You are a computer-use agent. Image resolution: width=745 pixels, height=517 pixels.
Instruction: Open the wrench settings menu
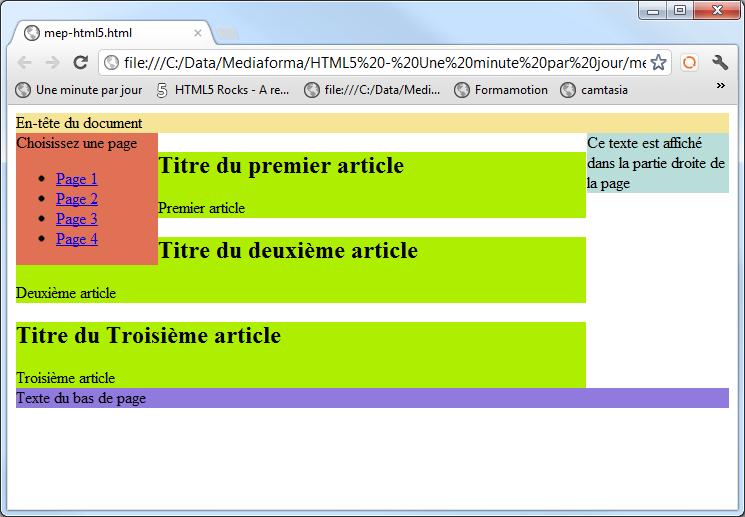tap(720, 62)
